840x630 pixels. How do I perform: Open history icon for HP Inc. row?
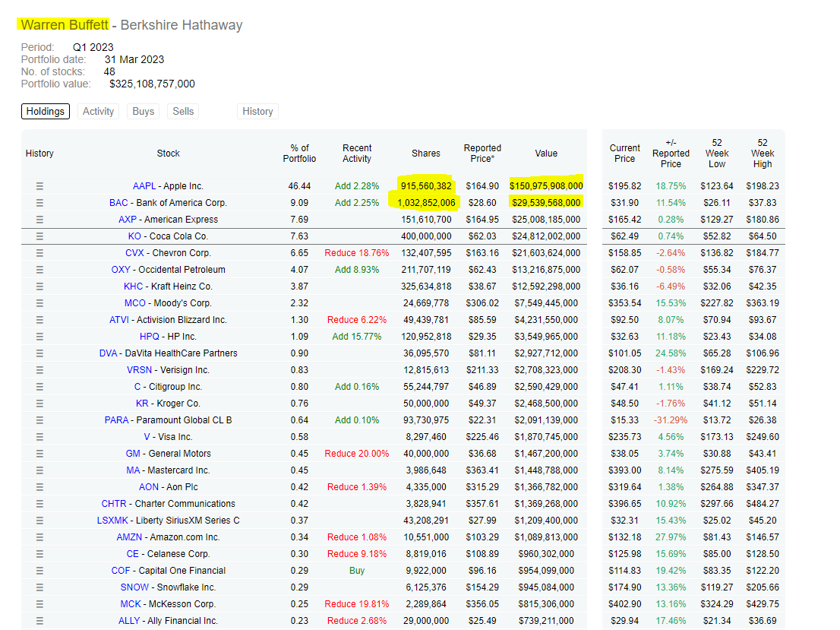(x=39, y=337)
